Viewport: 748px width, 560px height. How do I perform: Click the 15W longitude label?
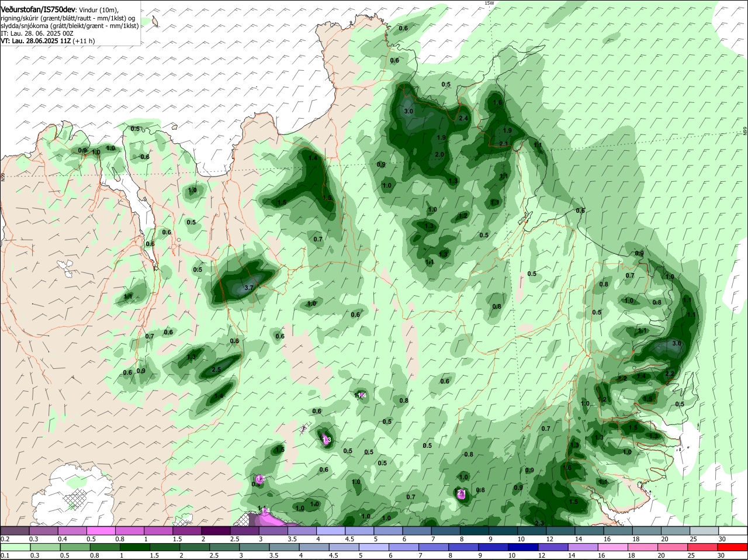pos(489,3)
